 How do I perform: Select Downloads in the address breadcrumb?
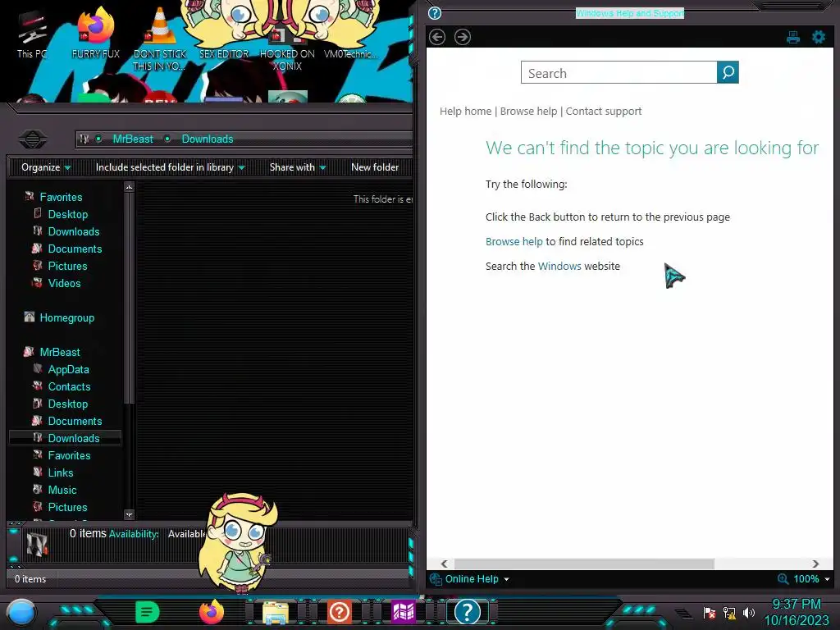pyautogui.click(x=208, y=139)
